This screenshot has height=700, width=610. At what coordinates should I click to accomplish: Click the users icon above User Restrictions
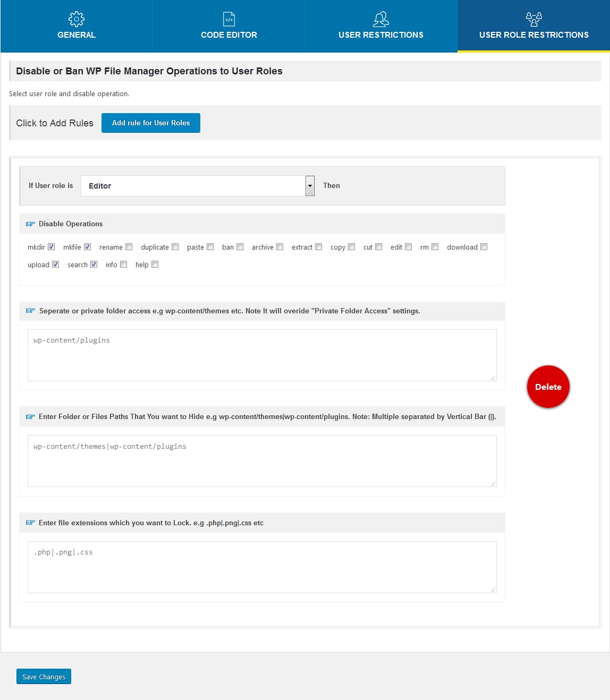point(381,19)
